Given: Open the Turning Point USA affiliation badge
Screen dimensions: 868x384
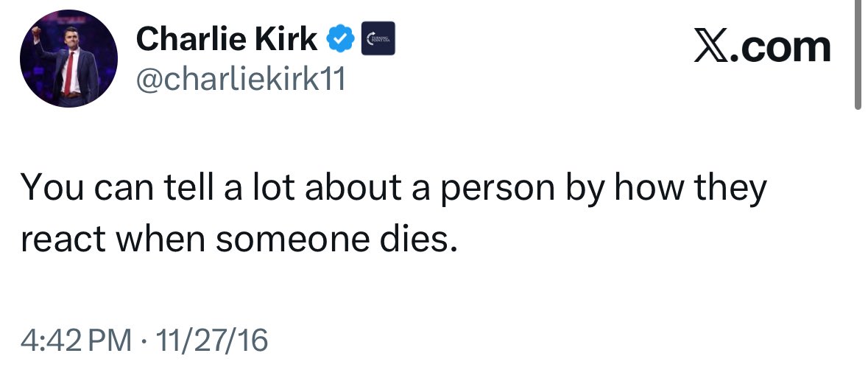Looking at the screenshot, I should click(x=378, y=38).
